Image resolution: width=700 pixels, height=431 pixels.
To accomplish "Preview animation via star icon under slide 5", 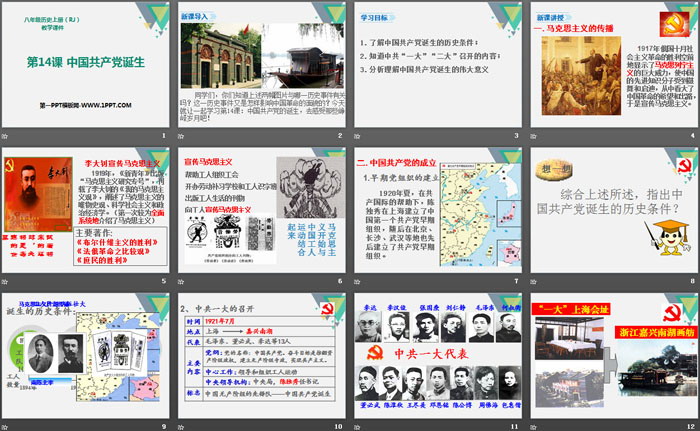I will (x=5, y=281).
